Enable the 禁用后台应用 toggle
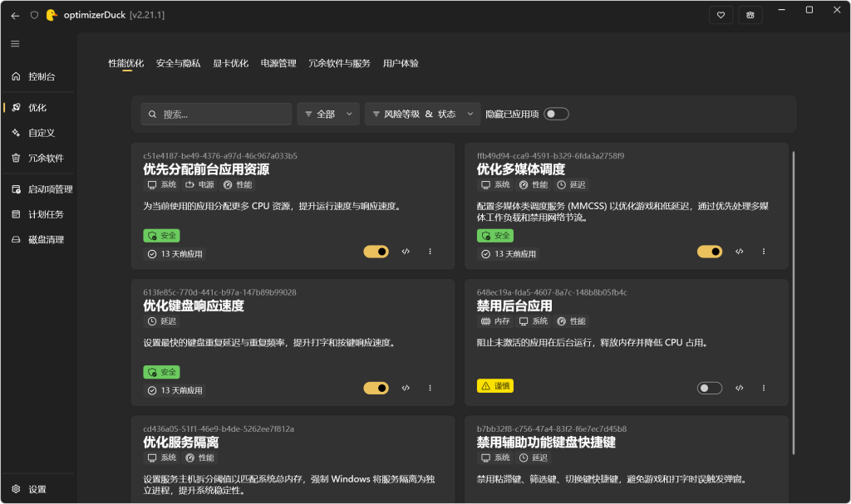The width and height of the screenshot is (851, 504). [710, 388]
